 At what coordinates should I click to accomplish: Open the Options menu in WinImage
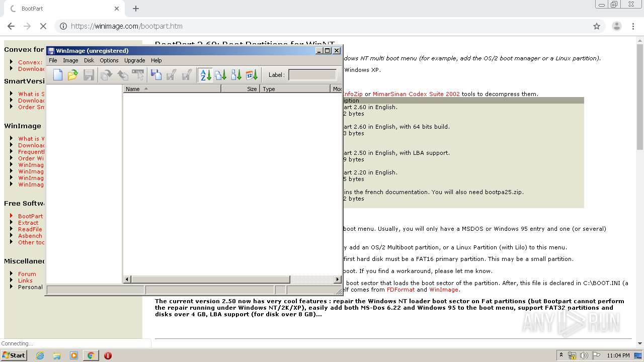[x=109, y=60]
